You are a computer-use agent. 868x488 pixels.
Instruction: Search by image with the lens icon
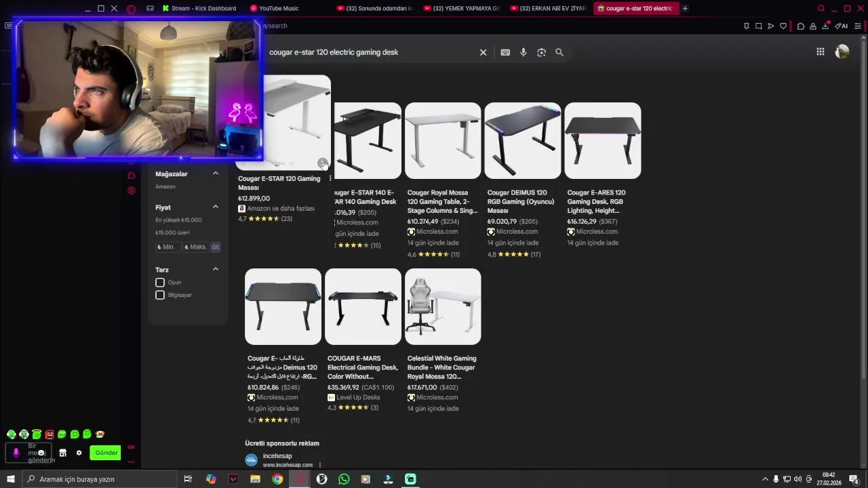tap(541, 52)
